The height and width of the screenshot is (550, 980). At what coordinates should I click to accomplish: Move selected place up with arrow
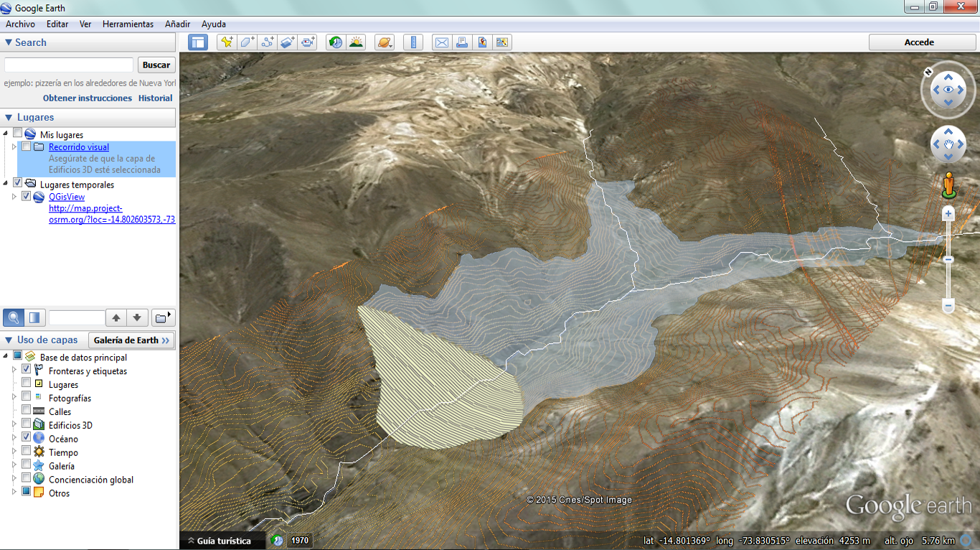point(116,317)
